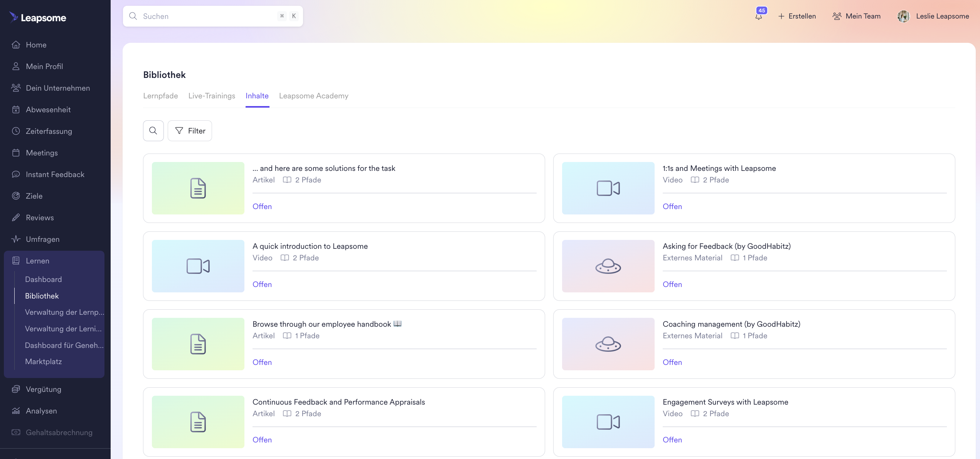Open Analysen in the sidebar
The image size is (980, 459).
coord(41,411)
